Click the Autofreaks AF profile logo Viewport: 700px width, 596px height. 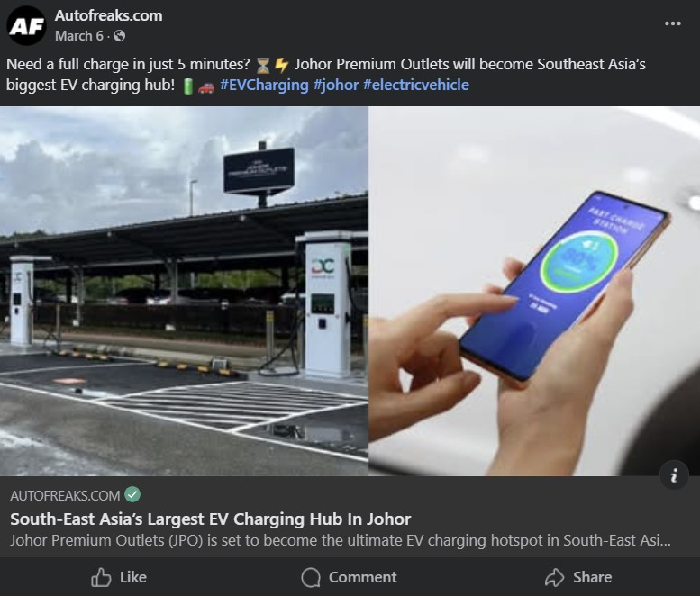(26, 25)
